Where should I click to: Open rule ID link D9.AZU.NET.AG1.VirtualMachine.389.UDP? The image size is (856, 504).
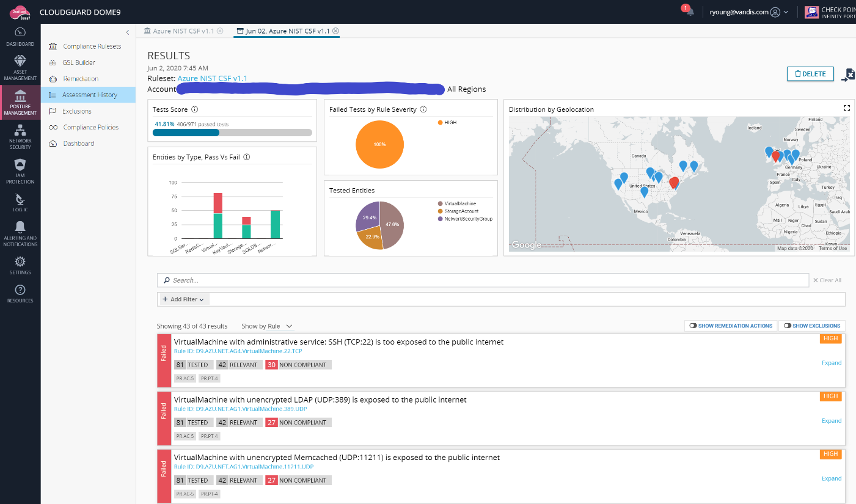[241, 409]
